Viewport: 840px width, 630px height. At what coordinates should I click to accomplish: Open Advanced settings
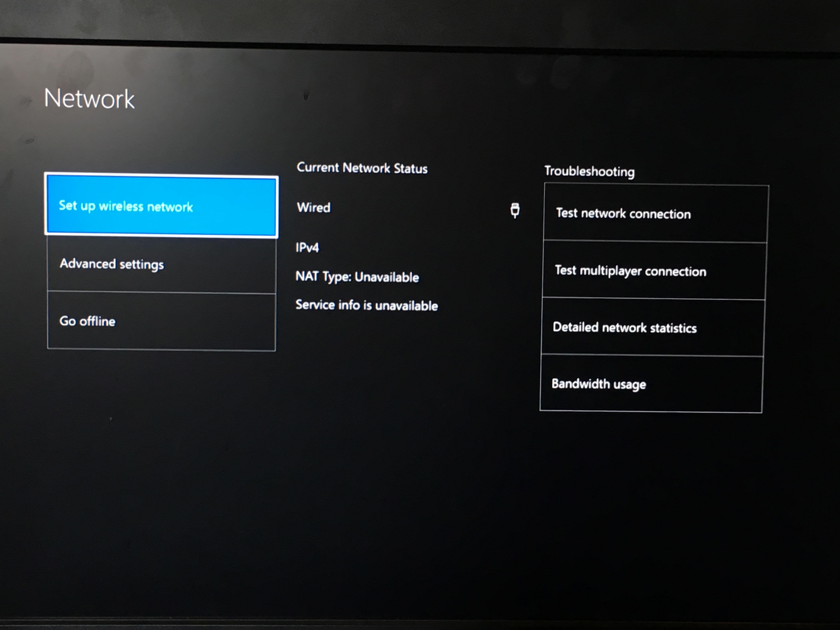[x=161, y=264]
